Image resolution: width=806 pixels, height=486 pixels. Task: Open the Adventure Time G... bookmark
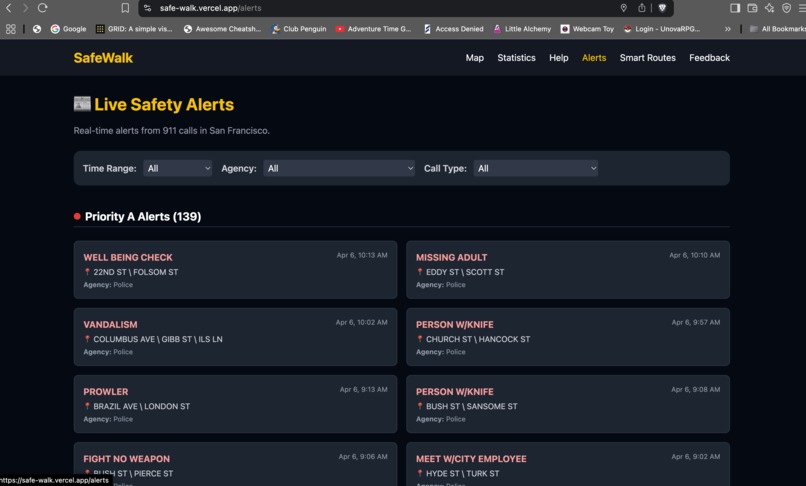373,29
